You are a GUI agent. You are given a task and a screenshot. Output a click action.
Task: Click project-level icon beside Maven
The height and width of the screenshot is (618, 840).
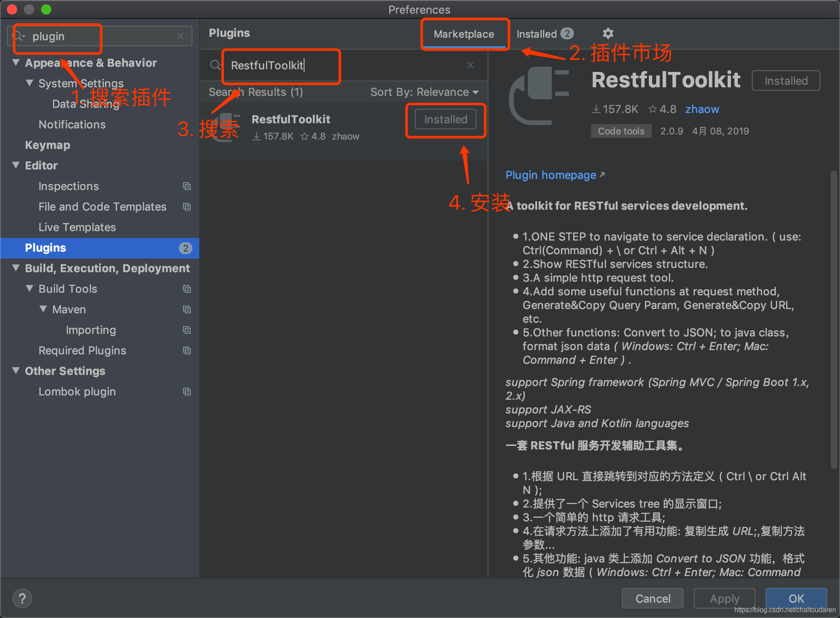187,309
